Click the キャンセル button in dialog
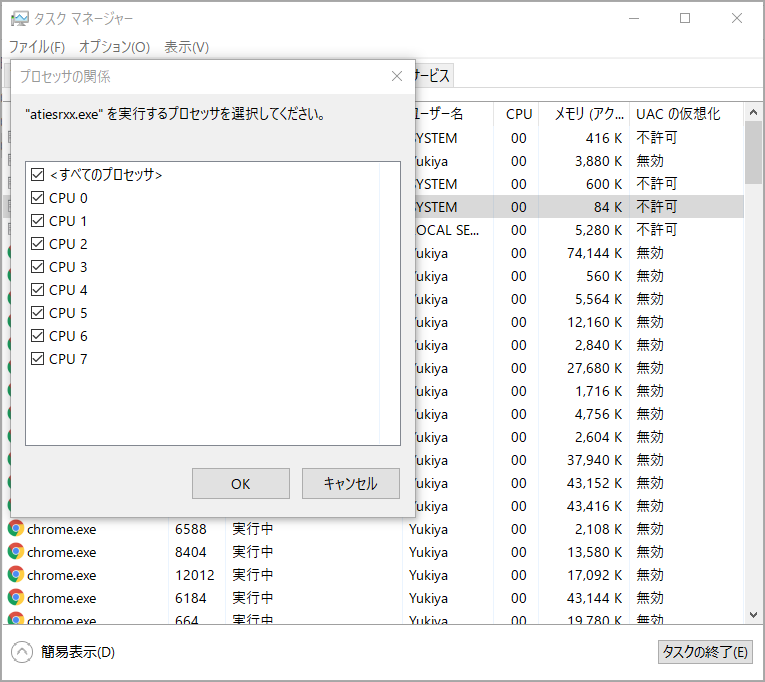765x682 pixels. [350, 483]
